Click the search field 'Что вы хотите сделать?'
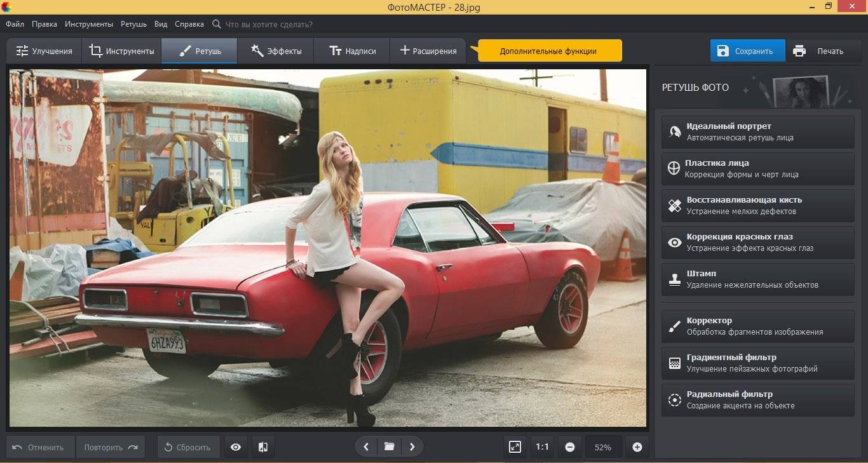 (x=269, y=24)
